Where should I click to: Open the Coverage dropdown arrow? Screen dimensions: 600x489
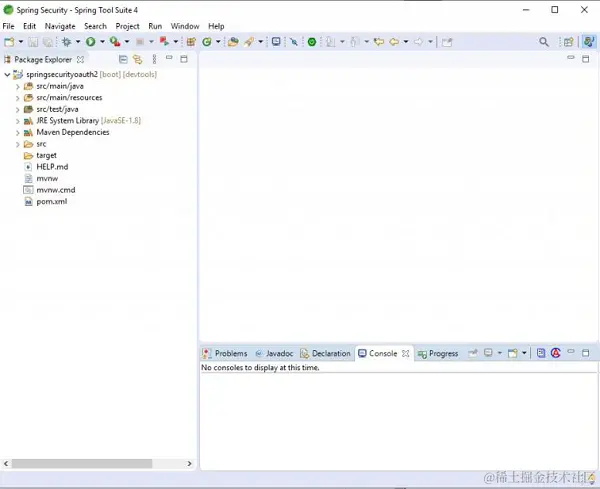[127, 42]
